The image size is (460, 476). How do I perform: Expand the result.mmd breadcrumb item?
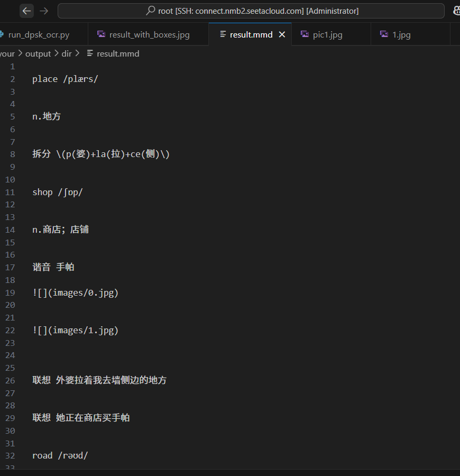pyautogui.click(x=117, y=53)
